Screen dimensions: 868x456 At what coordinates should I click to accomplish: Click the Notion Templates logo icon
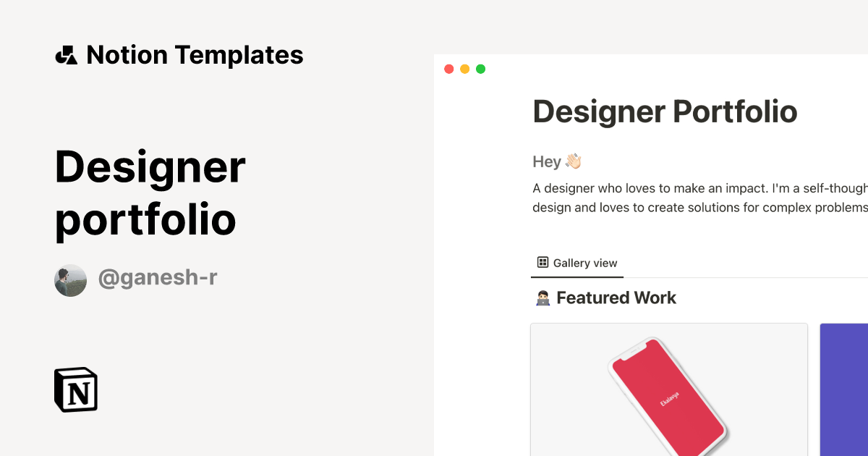tap(67, 54)
